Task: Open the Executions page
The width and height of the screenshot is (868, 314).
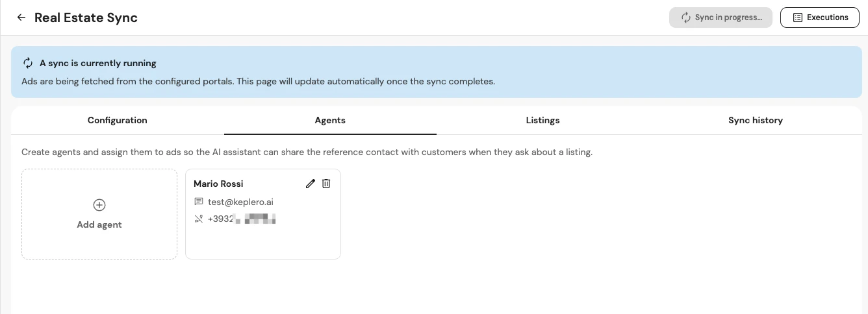Action: 821,18
